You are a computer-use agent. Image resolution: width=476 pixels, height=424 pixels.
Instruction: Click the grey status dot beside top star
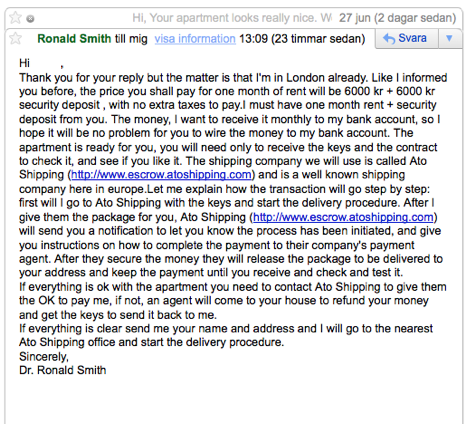(30, 19)
